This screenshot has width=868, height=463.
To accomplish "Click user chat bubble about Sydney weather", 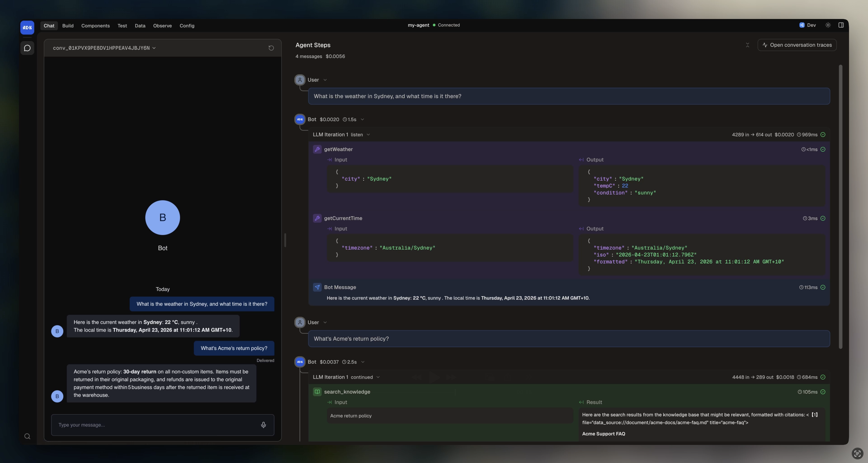I will tap(202, 304).
